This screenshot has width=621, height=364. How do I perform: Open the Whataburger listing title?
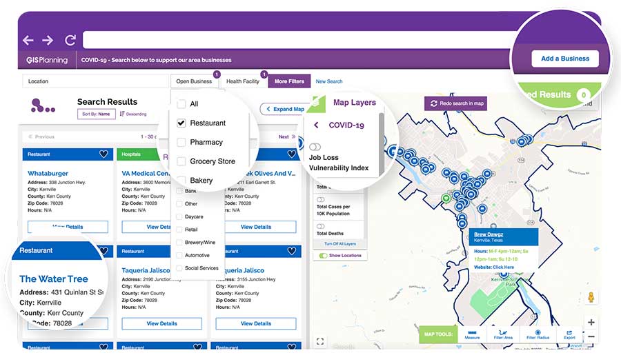click(48, 173)
